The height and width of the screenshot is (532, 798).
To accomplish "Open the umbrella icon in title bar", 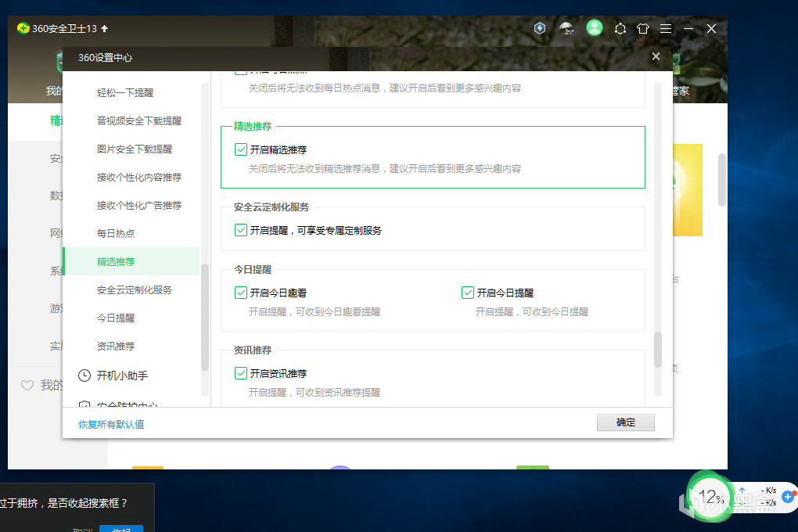I will click(x=566, y=28).
